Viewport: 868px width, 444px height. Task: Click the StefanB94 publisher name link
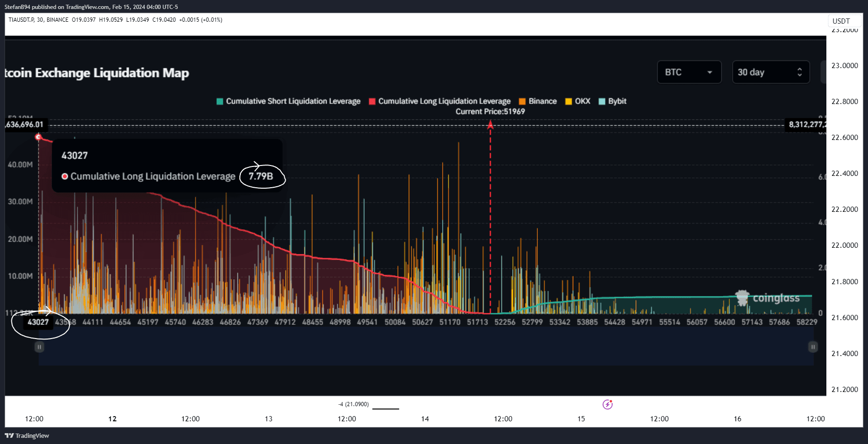pyautogui.click(x=17, y=7)
